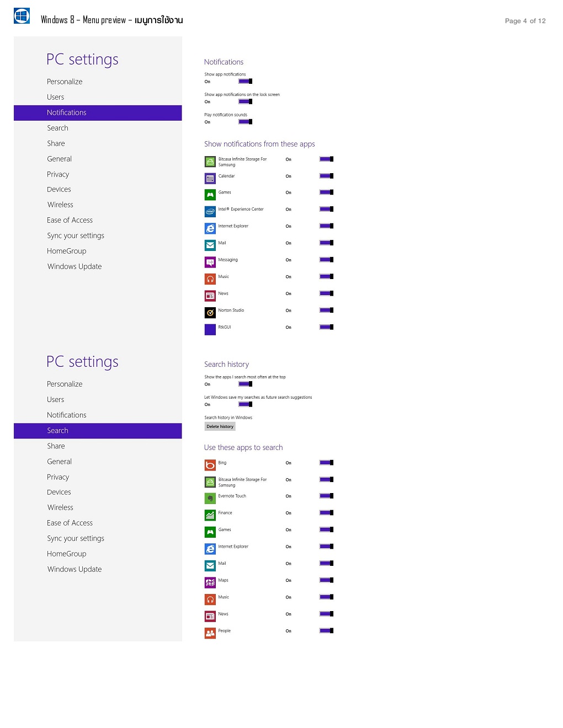Image resolution: width=563 pixels, height=728 pixels.
Task: Click the Bing app icon
Action: click(x=210, y=465)
